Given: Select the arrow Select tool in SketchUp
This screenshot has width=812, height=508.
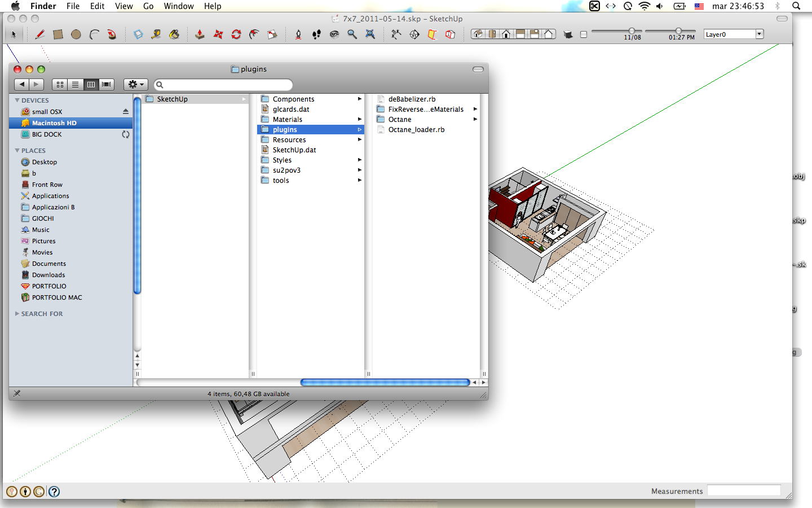Looking at the screenshot, I should 14,34.
